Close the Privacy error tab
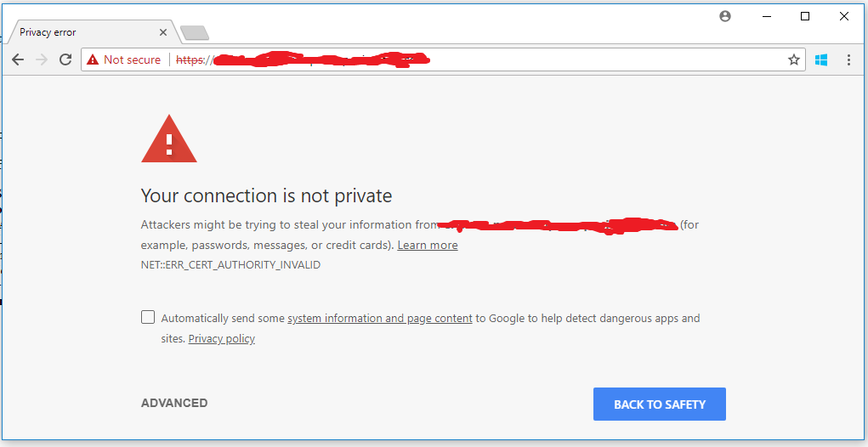Viewport: 868px width, 447px height. pyautogui.click(x=163, y=32)
